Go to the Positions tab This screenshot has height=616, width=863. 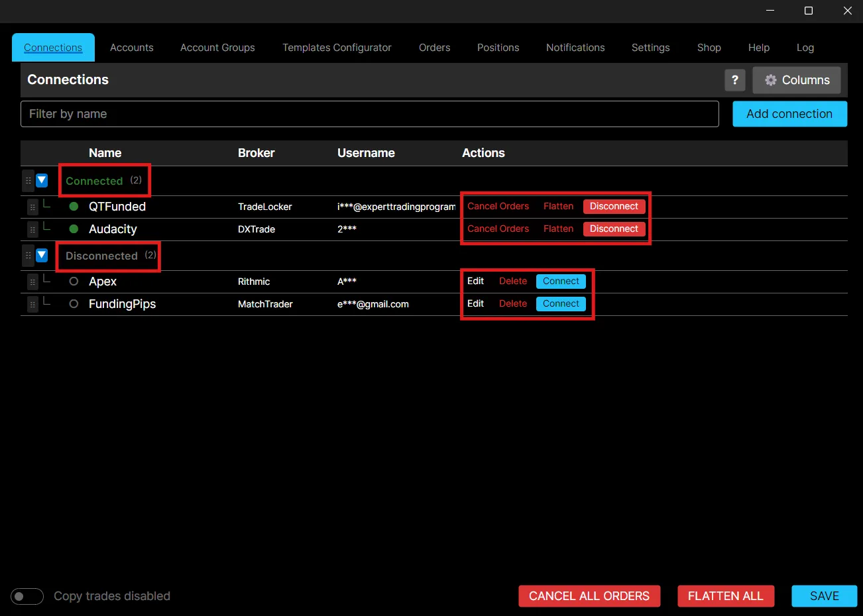(498, 48)
